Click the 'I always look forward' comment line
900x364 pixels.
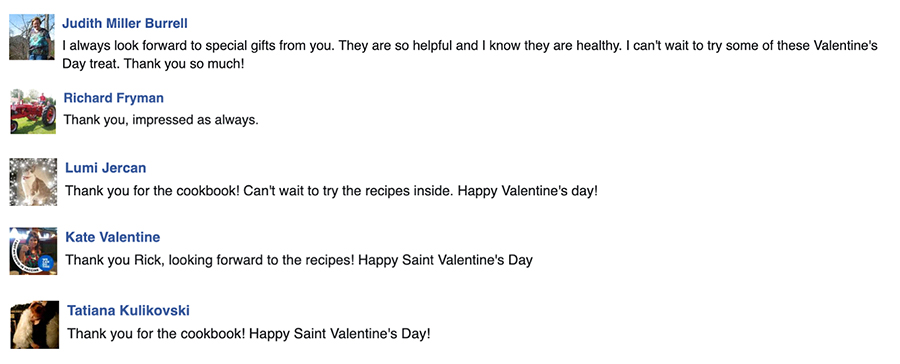click(x=470, y=46)
